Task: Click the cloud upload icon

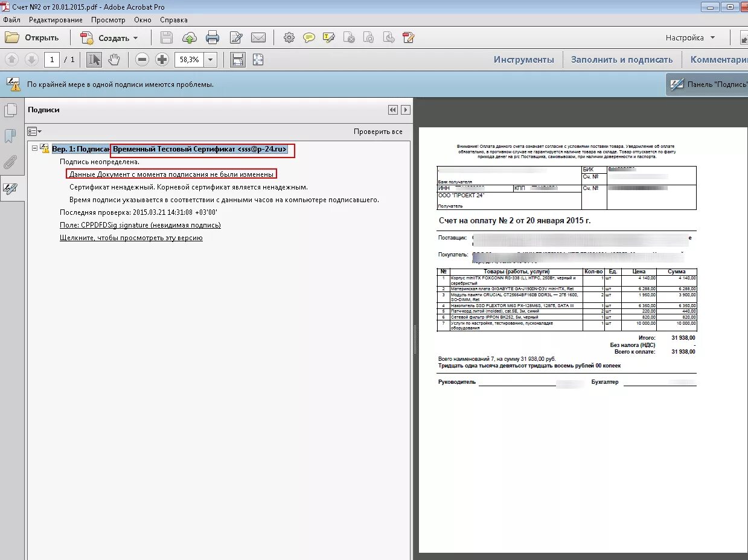Action: 190,37
